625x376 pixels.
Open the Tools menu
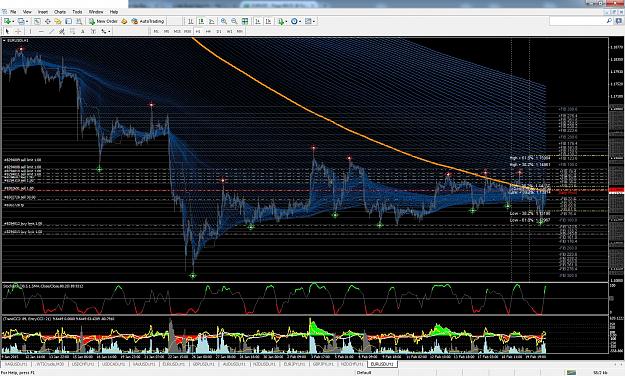(x=77, y=12)
